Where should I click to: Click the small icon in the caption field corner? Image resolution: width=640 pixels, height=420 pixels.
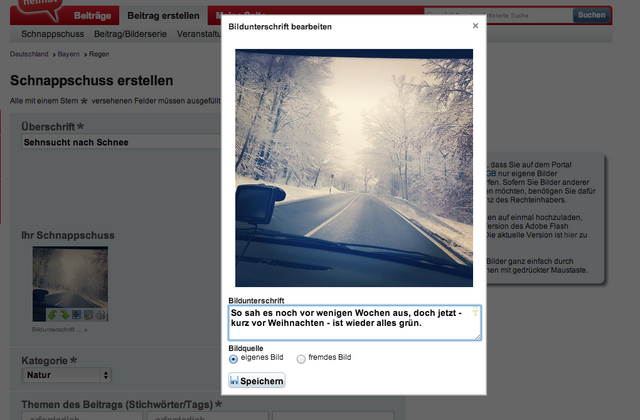tap(475, 311)
